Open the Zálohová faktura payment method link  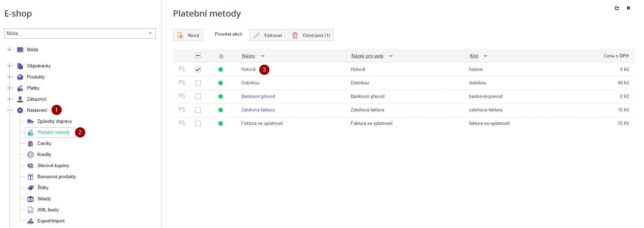pos(258,110)
